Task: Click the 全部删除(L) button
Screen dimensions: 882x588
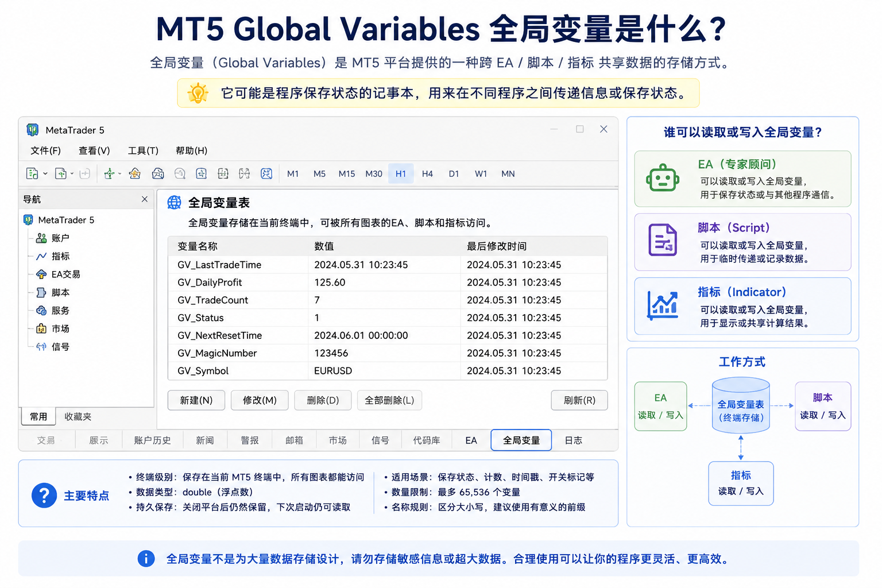Action: [x=389, y=400]
